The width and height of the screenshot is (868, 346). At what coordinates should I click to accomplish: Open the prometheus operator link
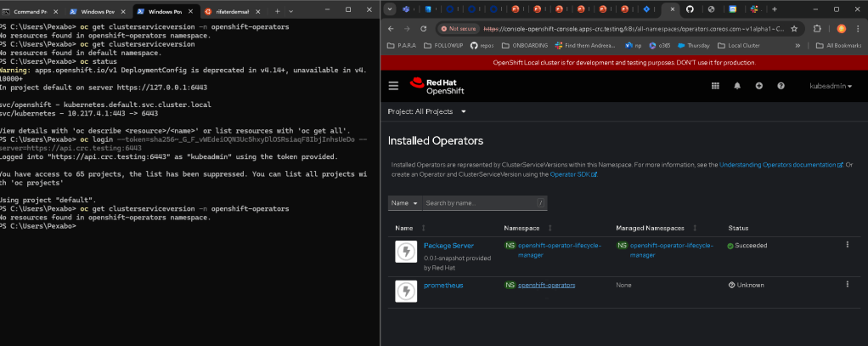click(x=443, y=285)
